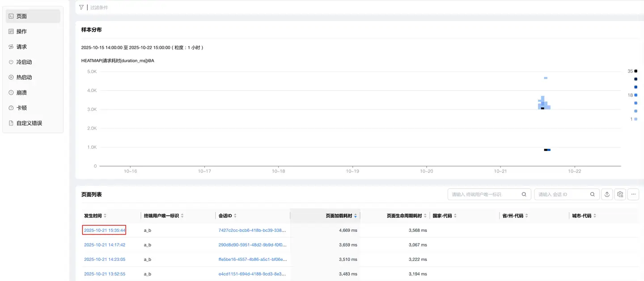The width and height of the screenshot is (644, 281).
Task: Open the more options ellipsis button
Action: click(x=633, y=194)
